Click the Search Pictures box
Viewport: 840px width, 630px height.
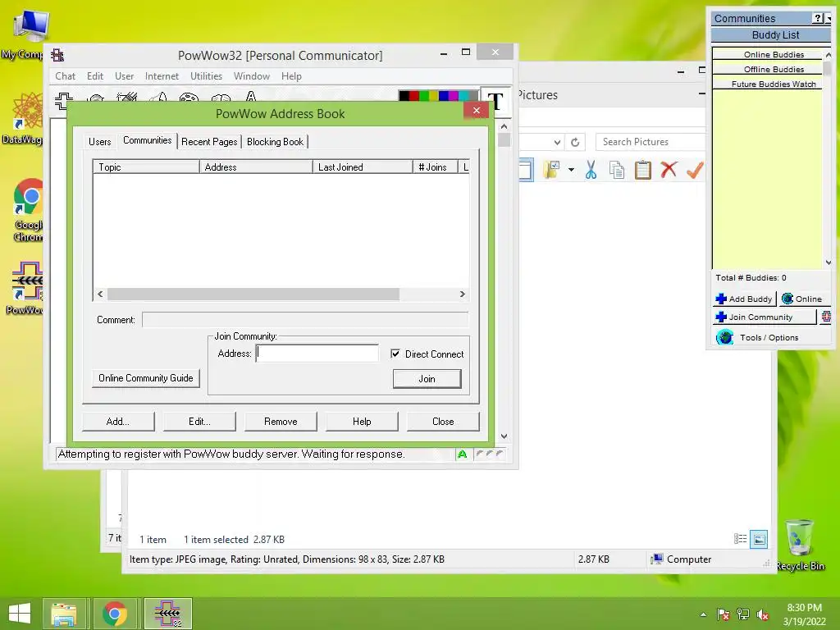point(651,142)
